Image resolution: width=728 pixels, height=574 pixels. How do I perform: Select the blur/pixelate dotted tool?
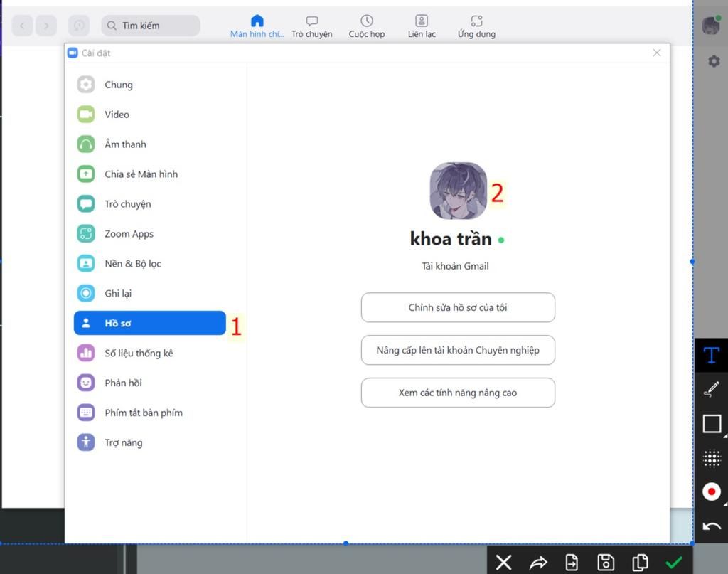tap(712, 458)
